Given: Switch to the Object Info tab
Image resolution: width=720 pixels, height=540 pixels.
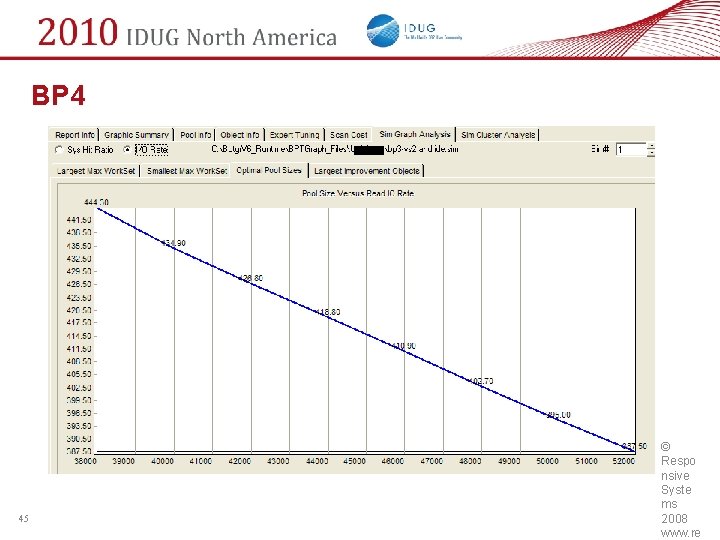Looking at the screenshot, I should click(240, 135).
